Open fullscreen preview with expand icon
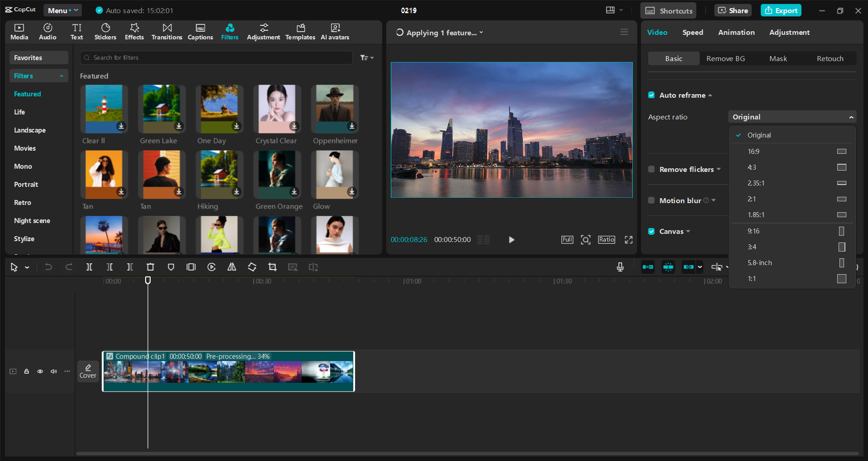 tap(629, 240)
